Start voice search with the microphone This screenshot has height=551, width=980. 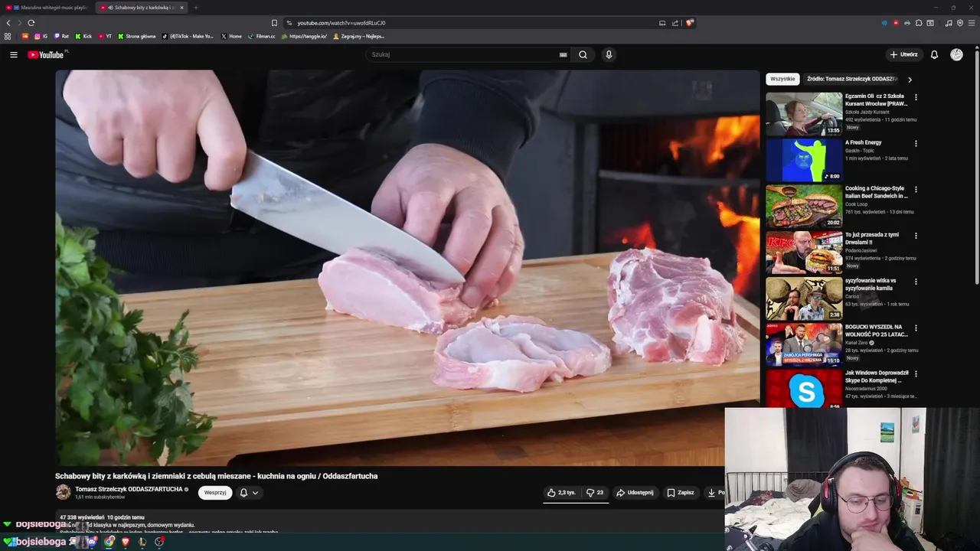609,54
